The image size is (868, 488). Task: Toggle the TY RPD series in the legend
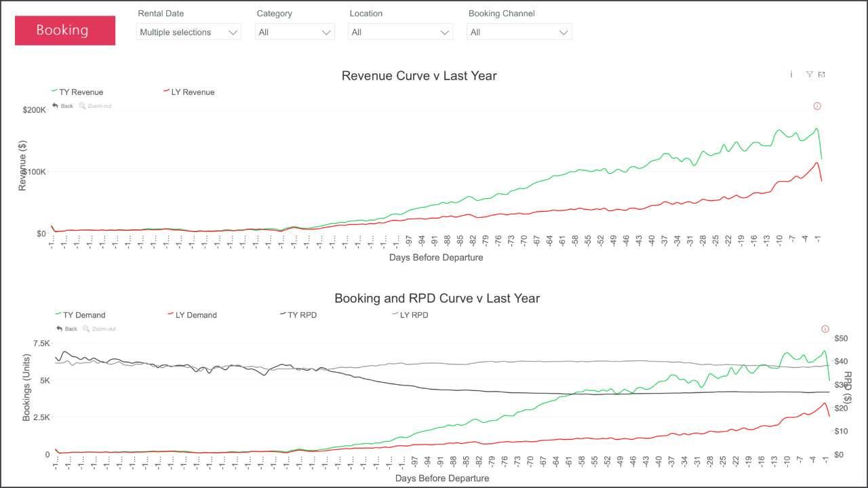298,314
